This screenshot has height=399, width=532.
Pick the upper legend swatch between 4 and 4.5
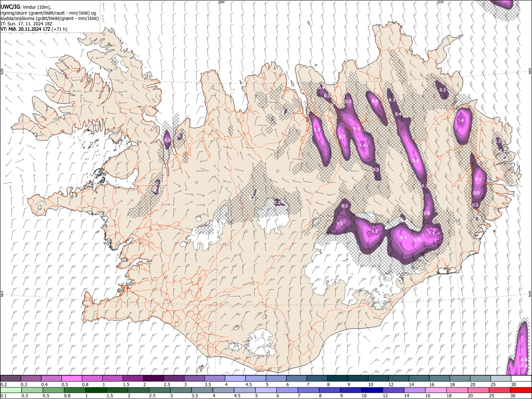coord(235,379)
